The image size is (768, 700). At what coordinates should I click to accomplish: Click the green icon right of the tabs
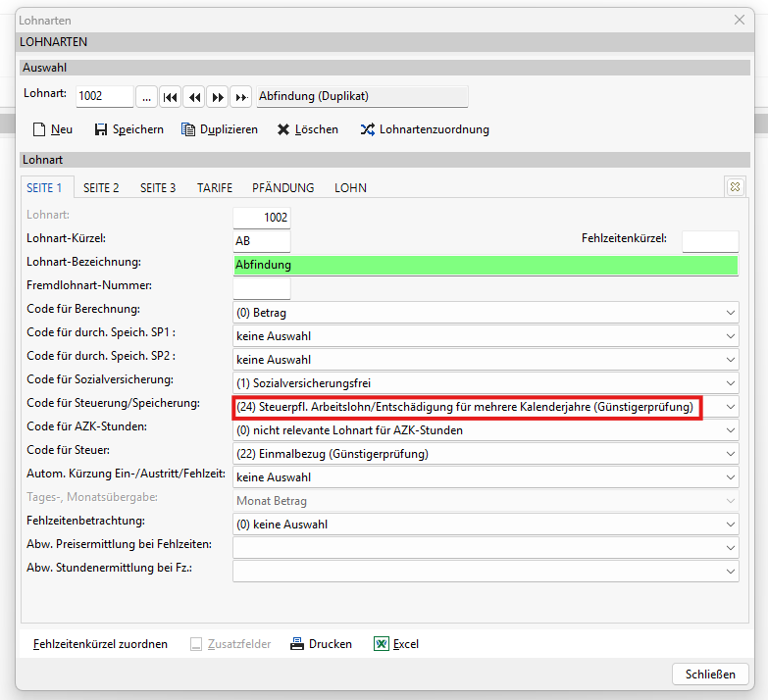point(735,187)
